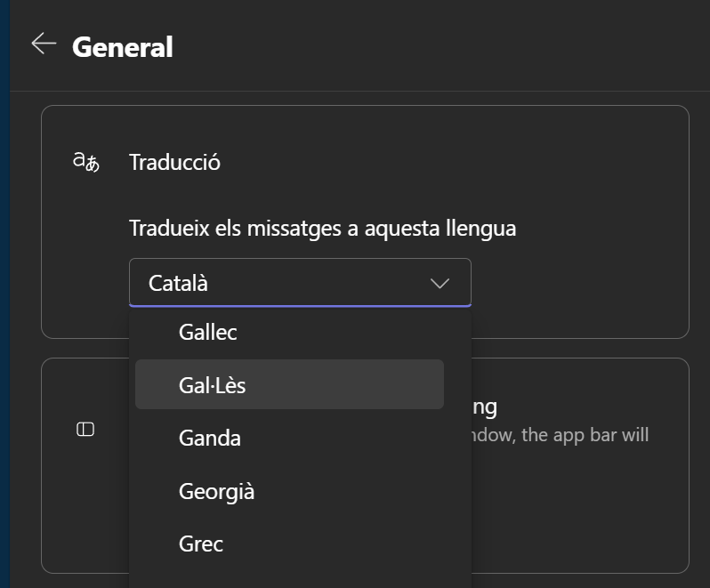Viewport: 710px width, 588px height.
Task: Click the Traducció section heading
Action: pos(174,163)
